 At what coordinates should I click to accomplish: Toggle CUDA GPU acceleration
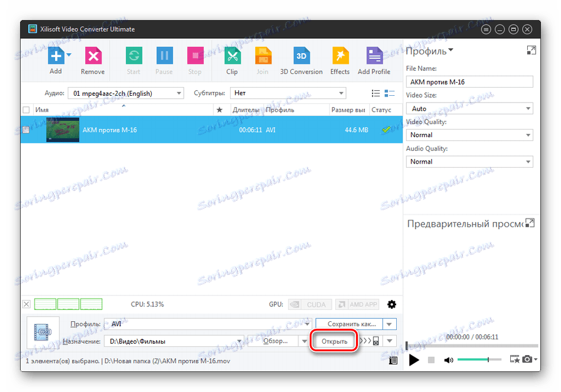(x=310, y=304)
